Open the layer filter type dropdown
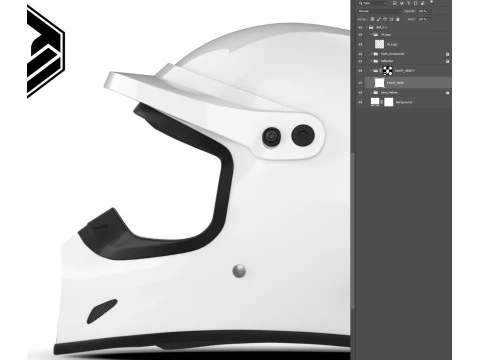The height and width of the screenshot is (360, 480). 372,3
